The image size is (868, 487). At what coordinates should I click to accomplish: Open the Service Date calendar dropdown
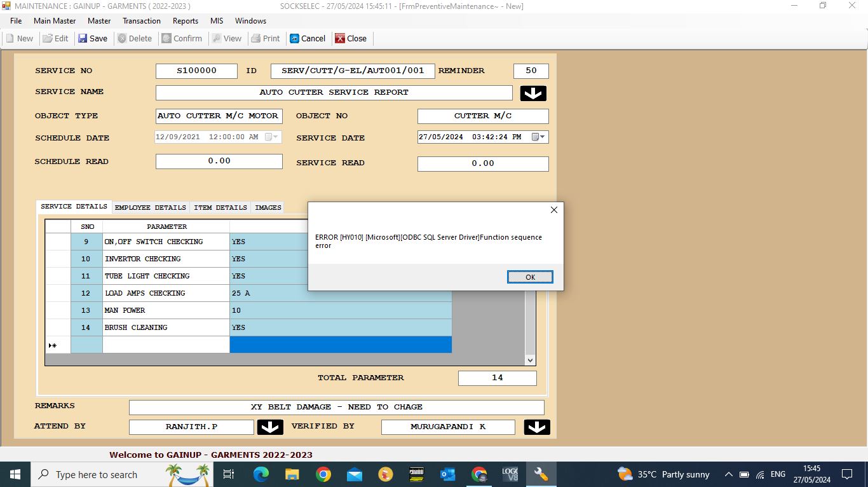click(538, 137)
